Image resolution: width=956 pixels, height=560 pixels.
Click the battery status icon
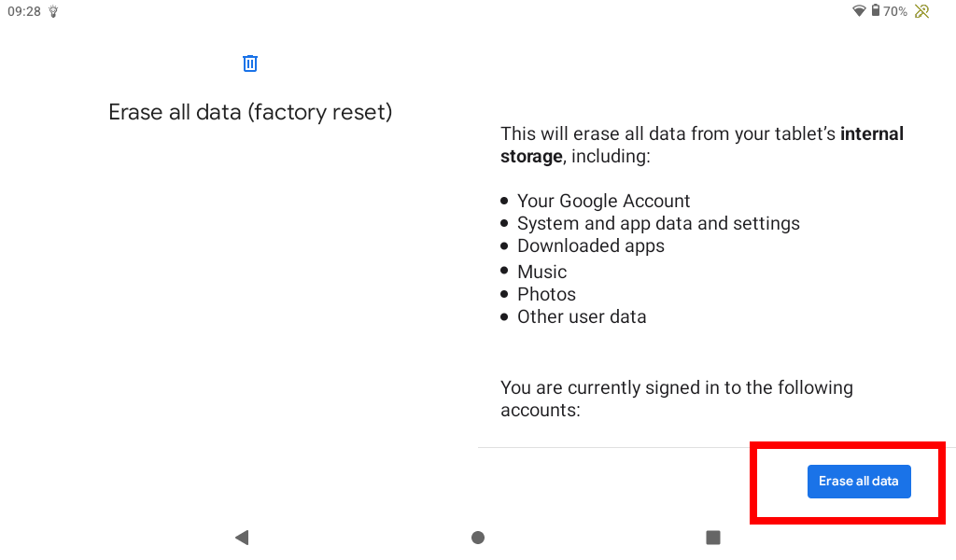(x=876, y=11)
